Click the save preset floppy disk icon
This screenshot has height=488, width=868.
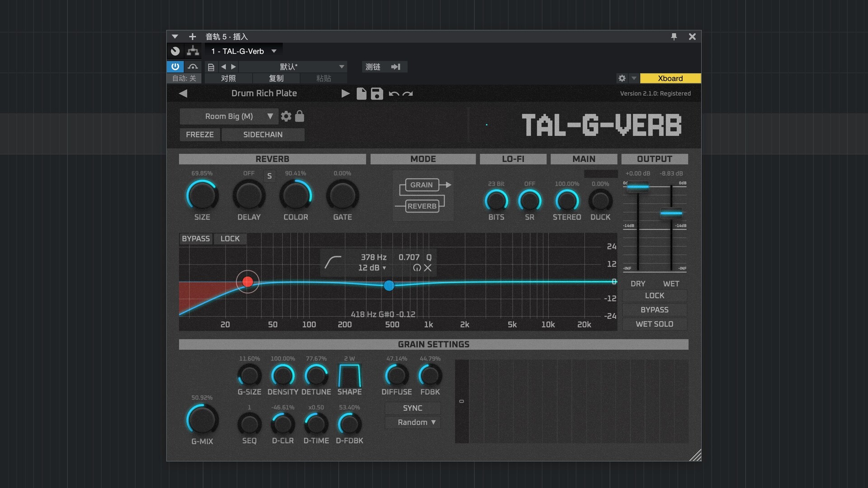tap(377, 94)
